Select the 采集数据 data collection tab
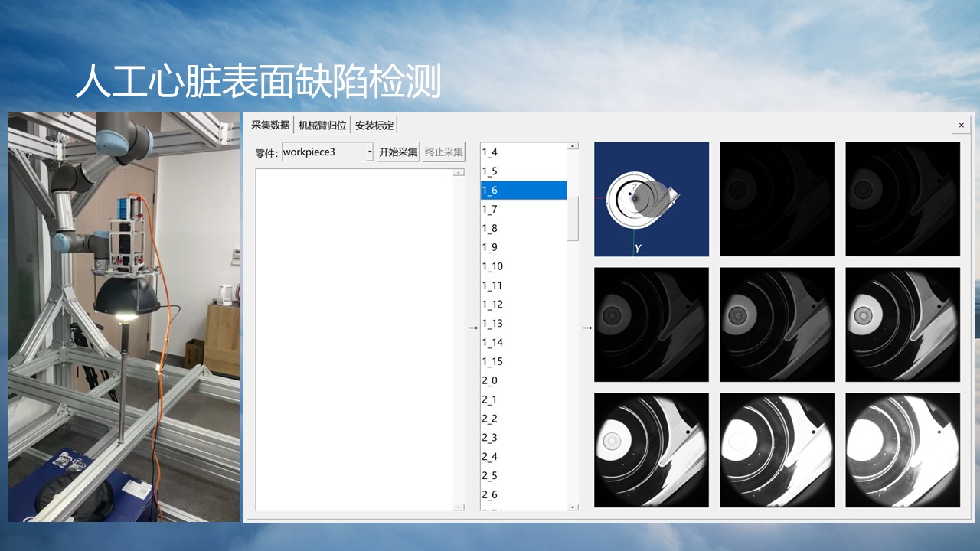 click(x=272, y=124)
